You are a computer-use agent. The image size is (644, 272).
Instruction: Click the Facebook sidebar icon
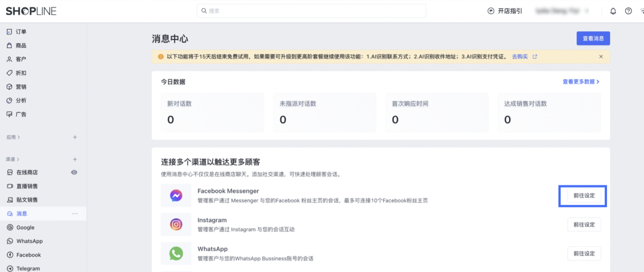tap(10, 255)
